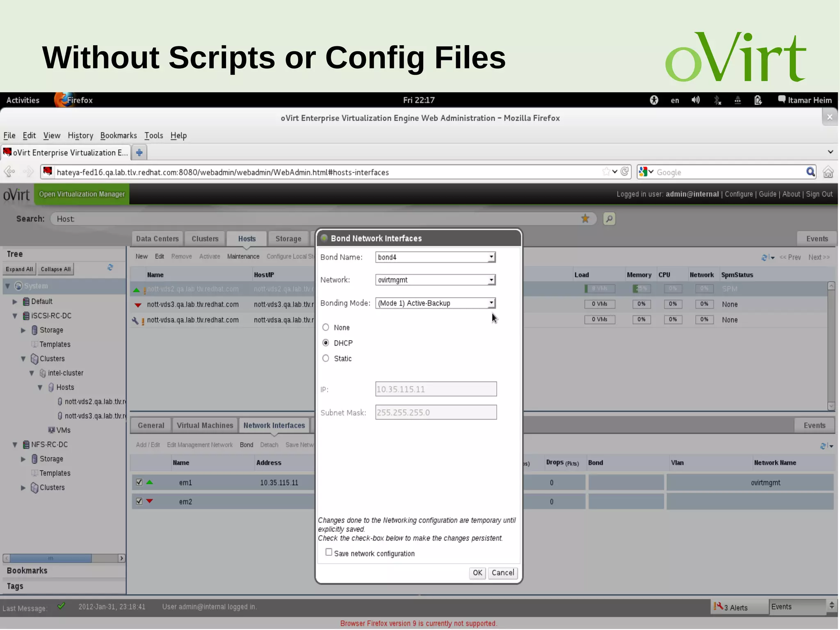This screenshot has height=630, width=840.
Task: Collapse the NFS-RC-DC tree node
Action: [x=15, y=444]
